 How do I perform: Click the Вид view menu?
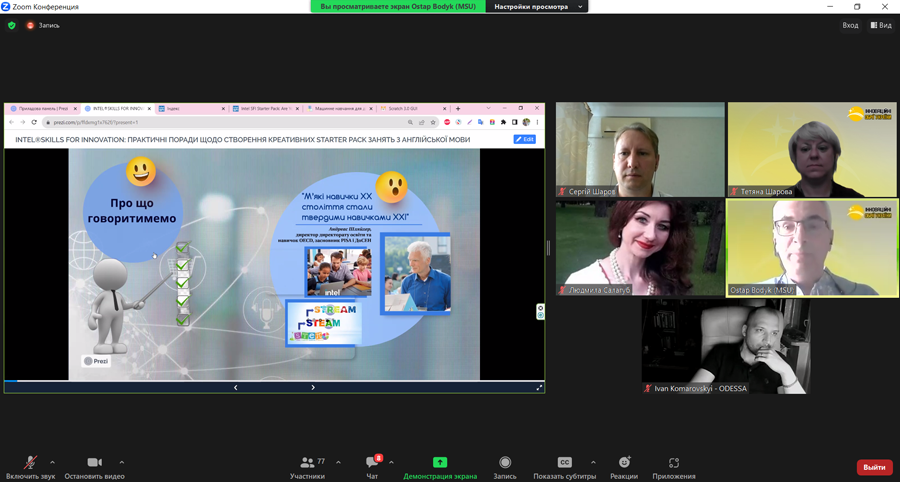pyautogui.click(x=881, y=25)
